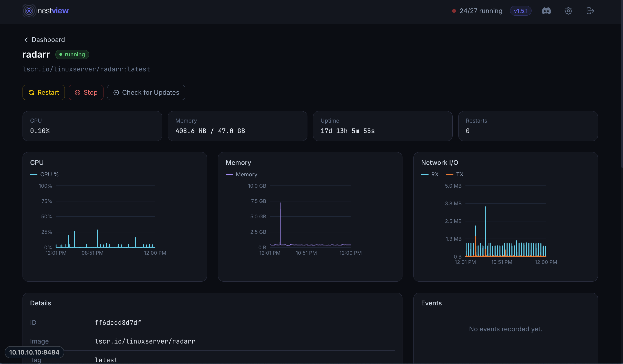
Task: Click the Tag value latest
Action: (106, 360)
